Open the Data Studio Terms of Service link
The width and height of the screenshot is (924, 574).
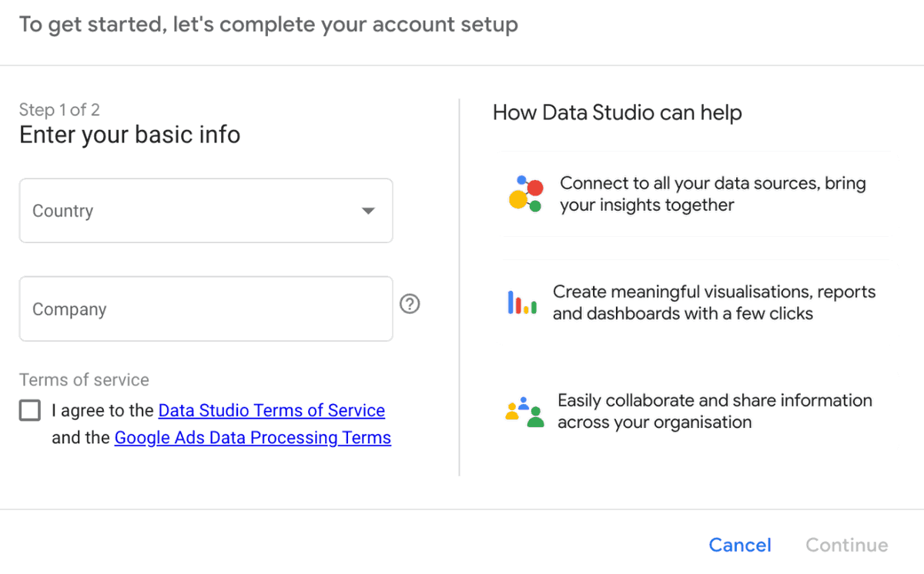point(271,411)
